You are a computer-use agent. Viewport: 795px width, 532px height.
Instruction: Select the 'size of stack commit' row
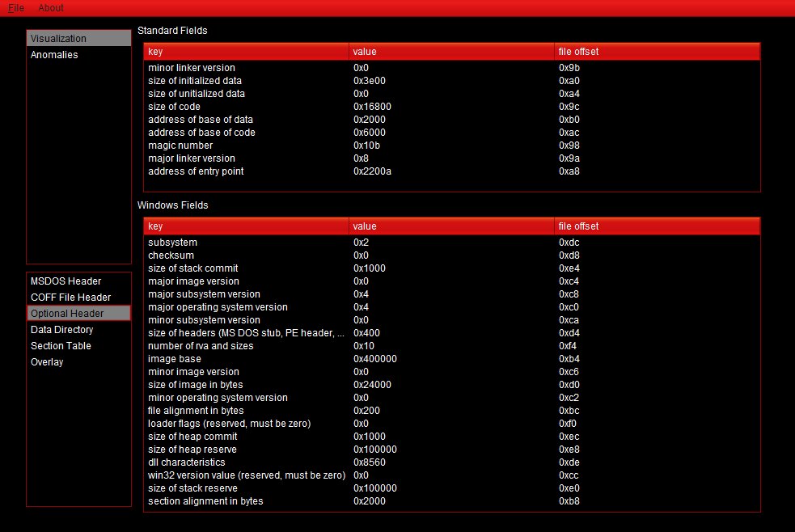click(452, 268)
